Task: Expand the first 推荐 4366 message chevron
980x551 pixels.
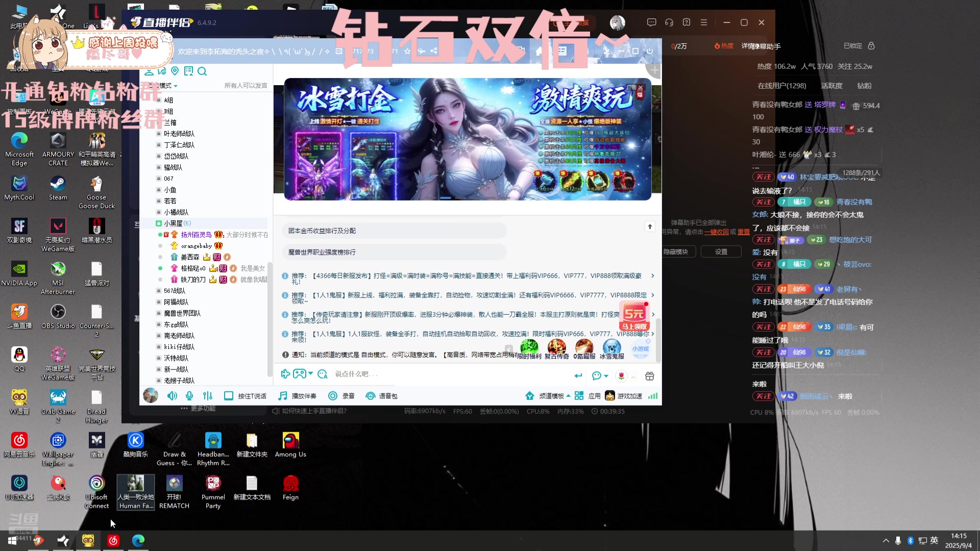Action: pyautogui.click(x=652, y=276)
